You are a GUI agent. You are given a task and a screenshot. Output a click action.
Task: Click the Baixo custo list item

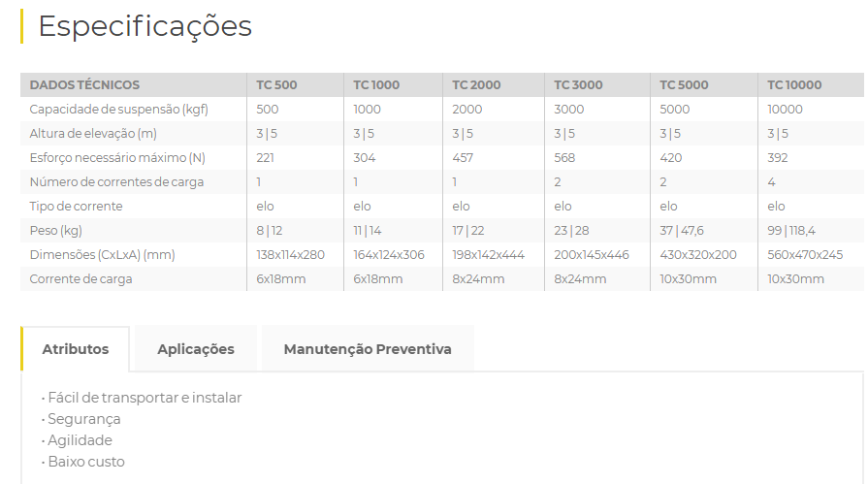click(86, 462)
